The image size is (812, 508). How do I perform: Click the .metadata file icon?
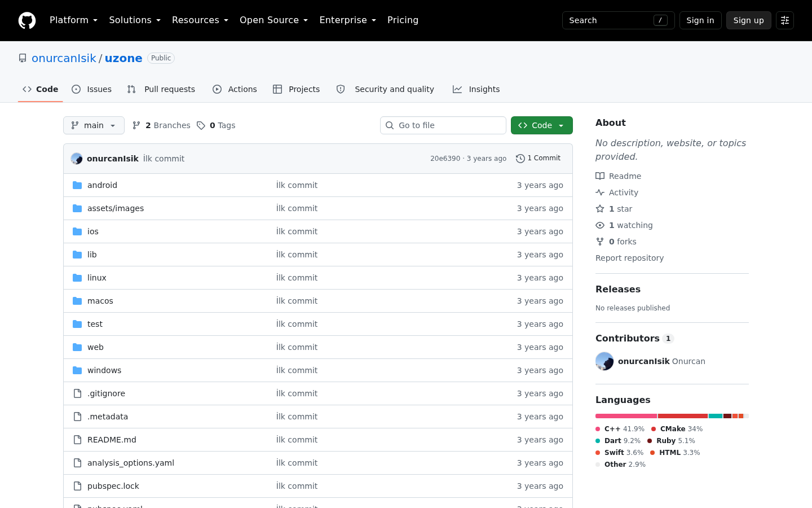tap(77, 417)
